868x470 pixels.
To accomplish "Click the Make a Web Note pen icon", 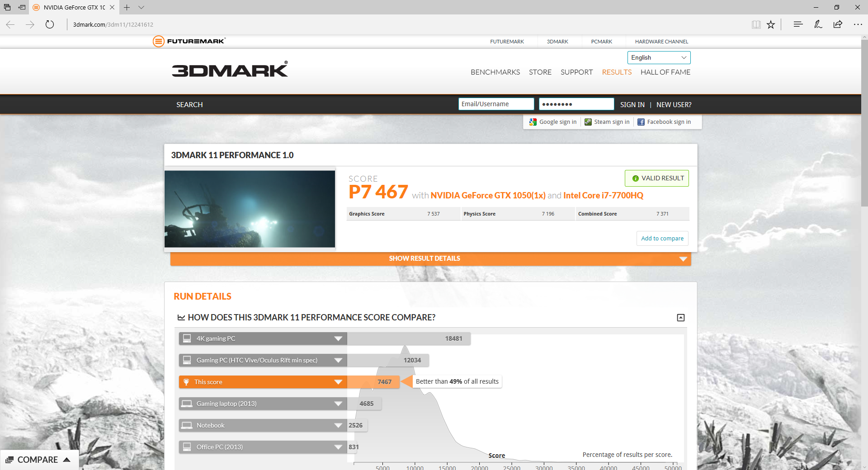I will tap(818, 24).
